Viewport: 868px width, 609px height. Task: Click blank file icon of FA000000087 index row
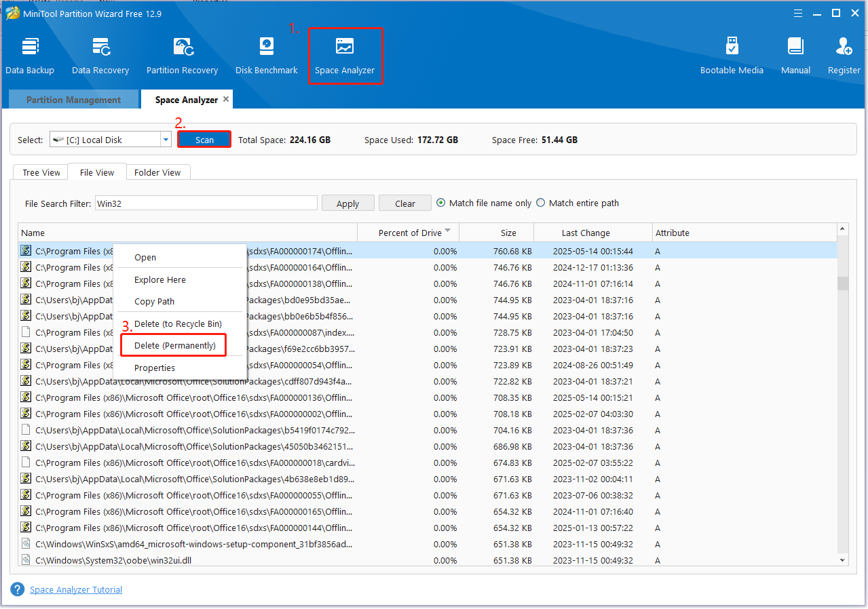(x=26, y=332)
